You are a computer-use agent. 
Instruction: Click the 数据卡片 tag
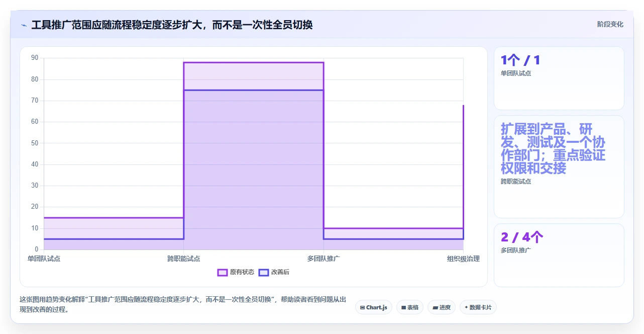pos(478,307)
